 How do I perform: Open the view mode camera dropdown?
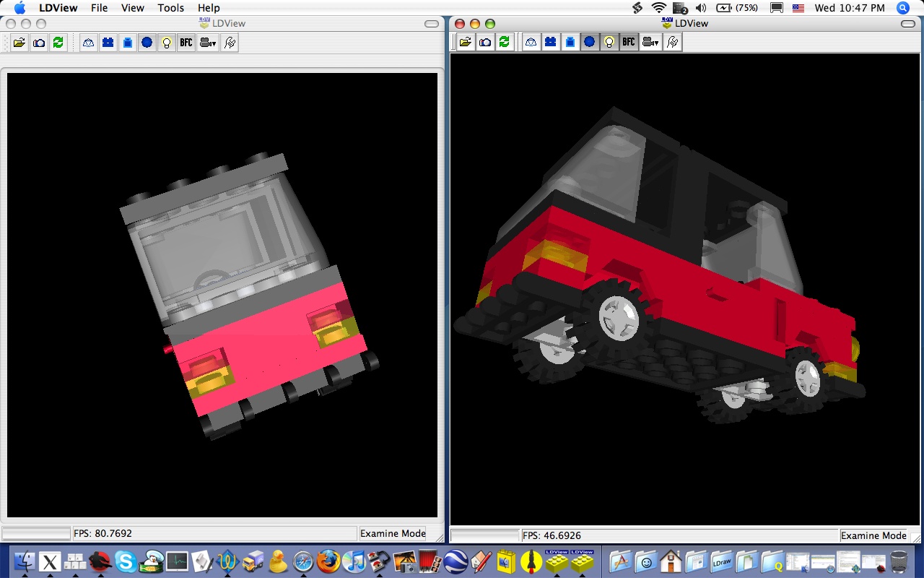(208, 42)
